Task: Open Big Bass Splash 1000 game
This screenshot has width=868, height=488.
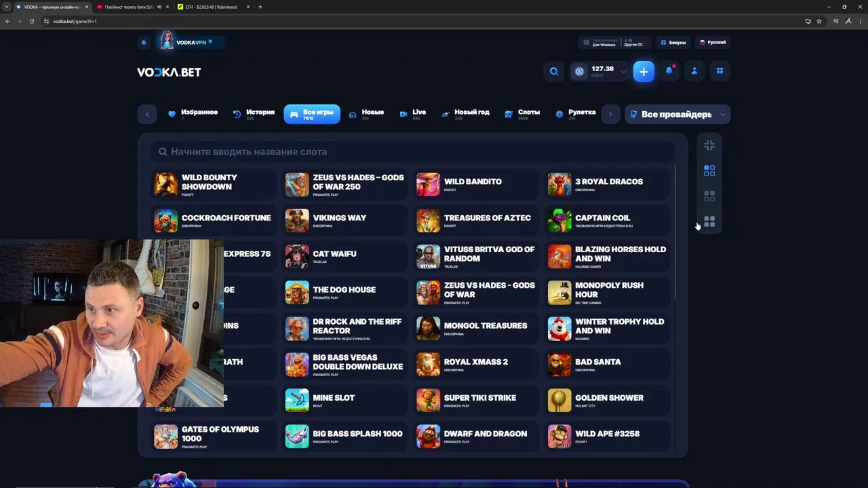Action: click(x=346, y=436)
